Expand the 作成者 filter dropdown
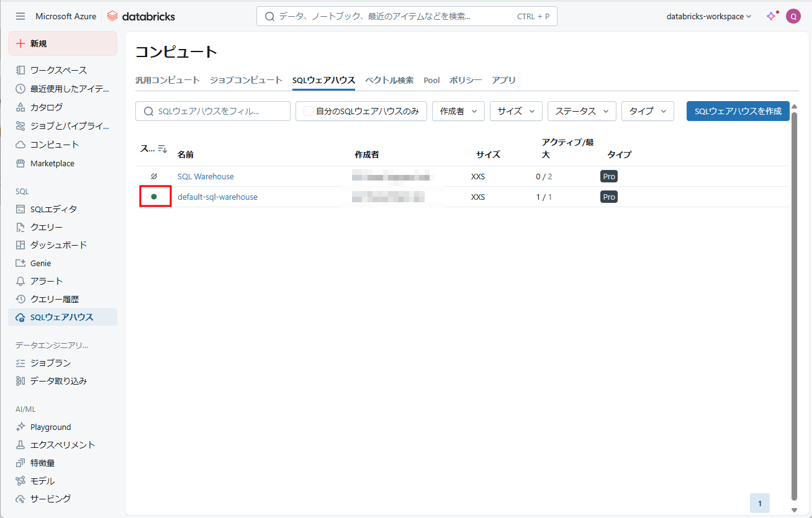The height and width of the screenshot is (518, 812). pyautogui.click(x=458, y=111)
